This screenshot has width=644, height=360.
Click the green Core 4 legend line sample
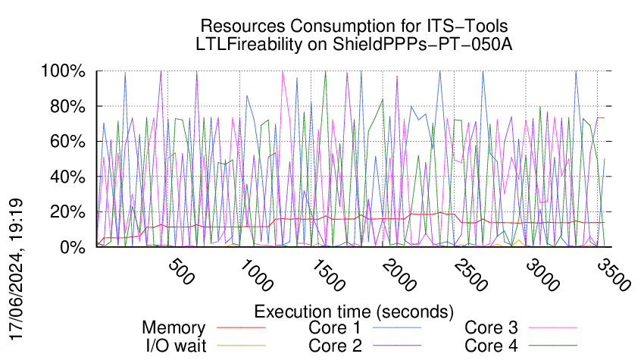tap(553, 346)
